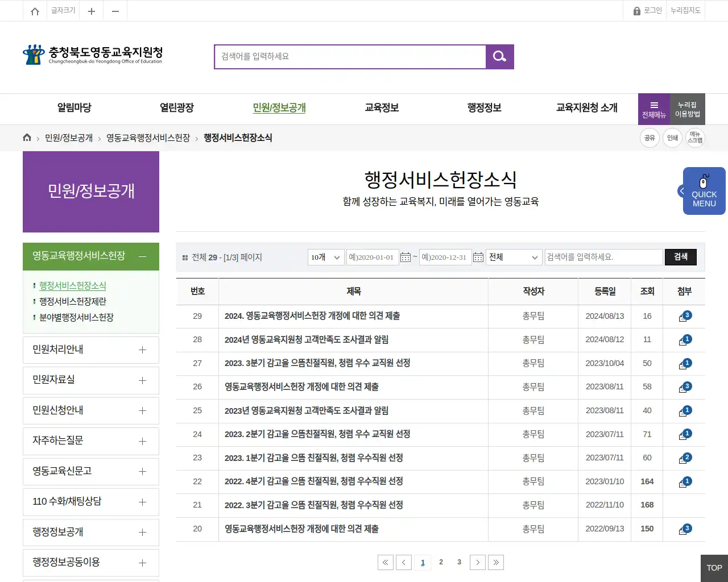This screenshot has height=582, width=728.
Task: Open 교육정보 main menu
Action: pyautogui.click(x=382, y=108)
